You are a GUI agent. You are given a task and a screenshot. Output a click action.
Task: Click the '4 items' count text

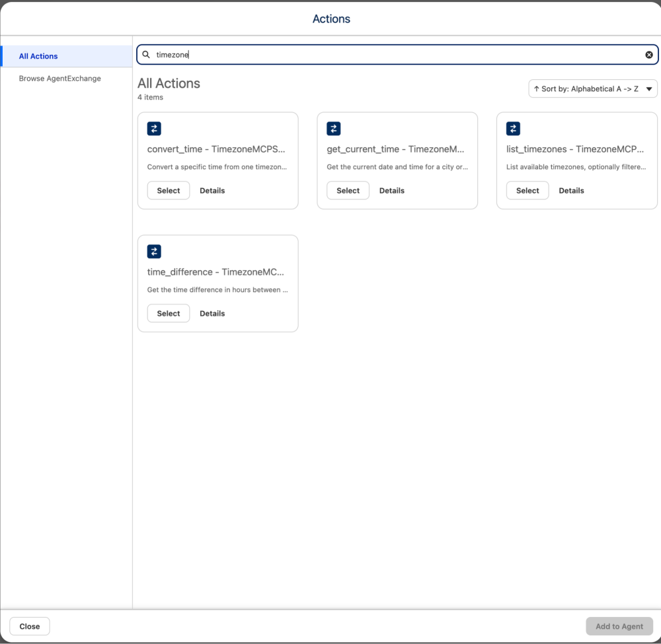[x=150, y=97]
